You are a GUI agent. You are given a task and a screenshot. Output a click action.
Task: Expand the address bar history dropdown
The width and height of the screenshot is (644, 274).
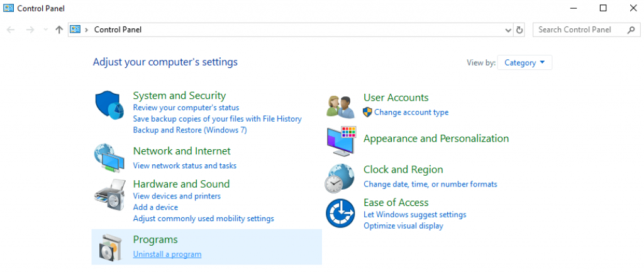pyautogui.click(x=508, y=30)
